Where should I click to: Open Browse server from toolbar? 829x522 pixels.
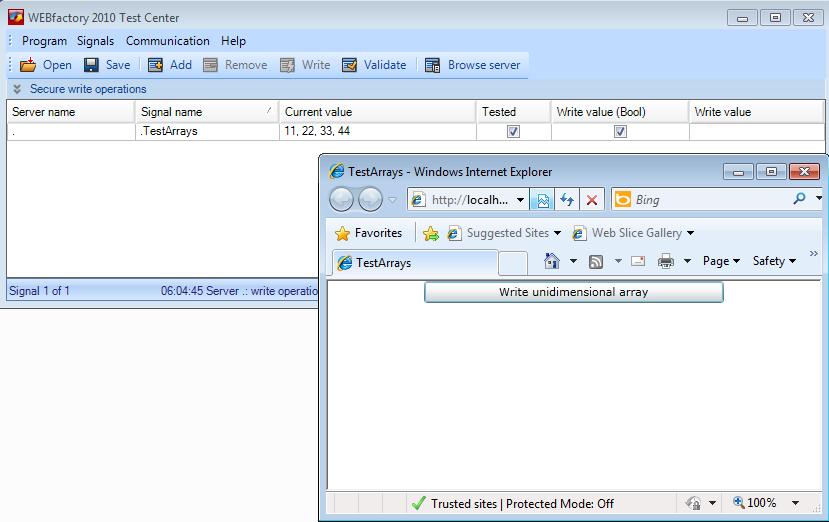click(x=432, y=65)
